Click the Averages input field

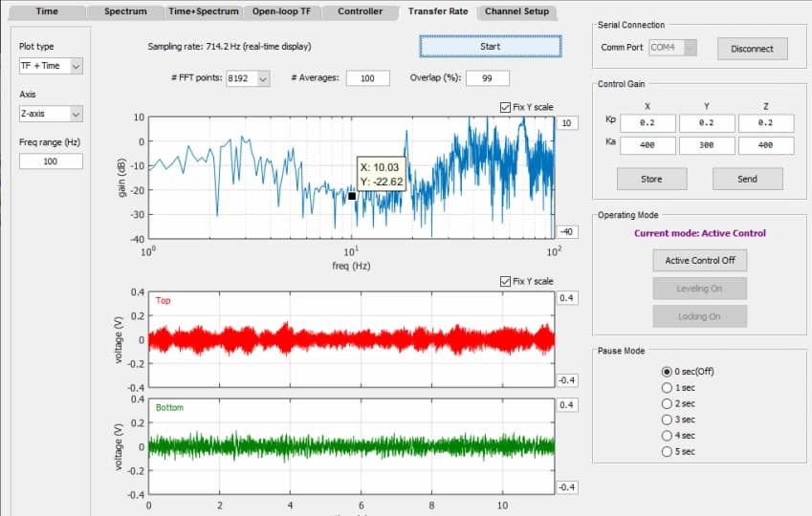click(367, 78)
